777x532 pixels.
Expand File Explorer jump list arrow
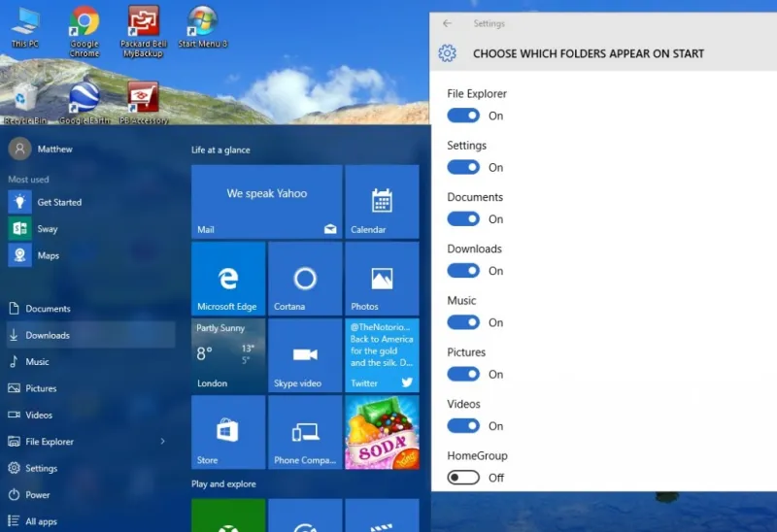(162, 441)
